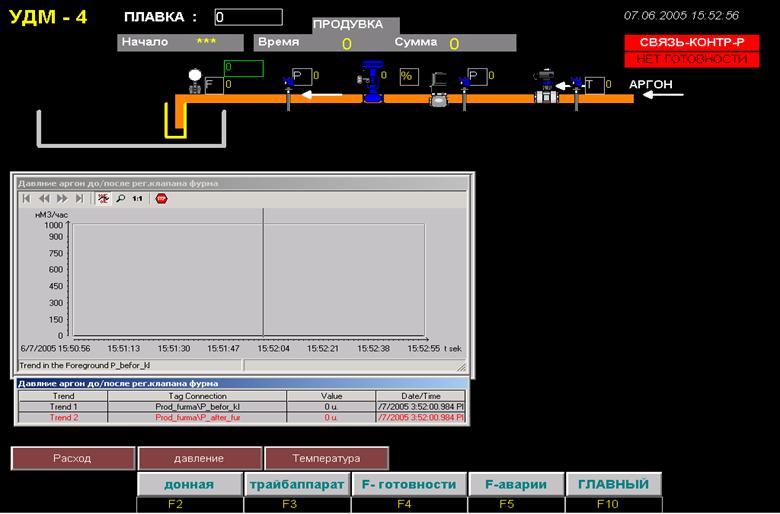780x514 pixels.
Task: Jump to last trend record button
Action: coord(80,199)
